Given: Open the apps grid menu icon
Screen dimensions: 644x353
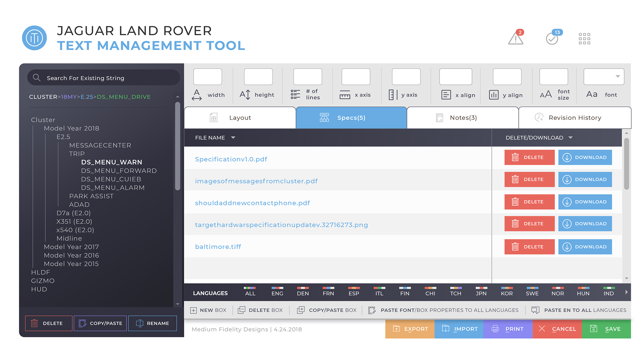Looking at the screenshot, I should point(584,39).
